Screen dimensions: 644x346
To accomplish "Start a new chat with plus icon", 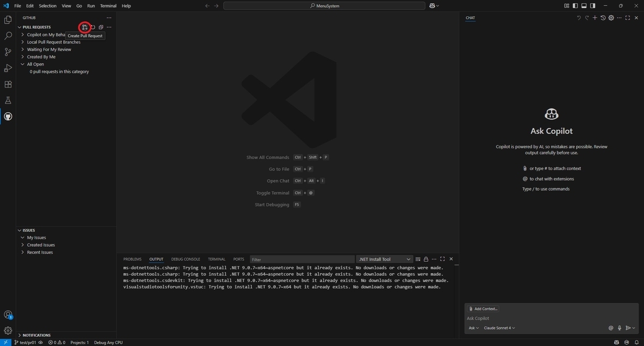I will pos(595,18).
